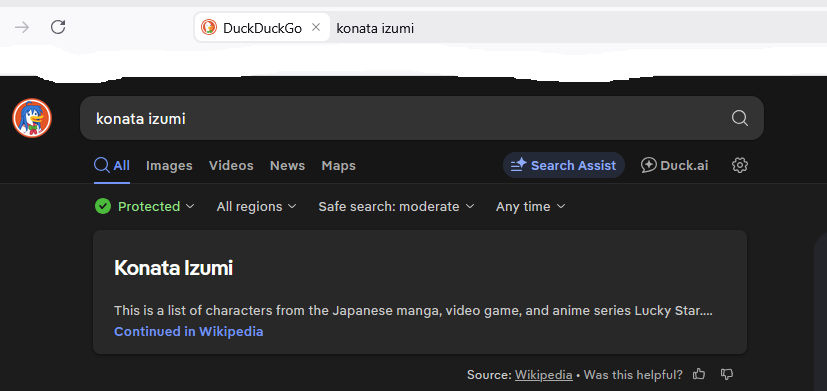Screen dimensions: 827x391
Task: Select the DuckDuckGo browser tab
Action: (262, 27)
